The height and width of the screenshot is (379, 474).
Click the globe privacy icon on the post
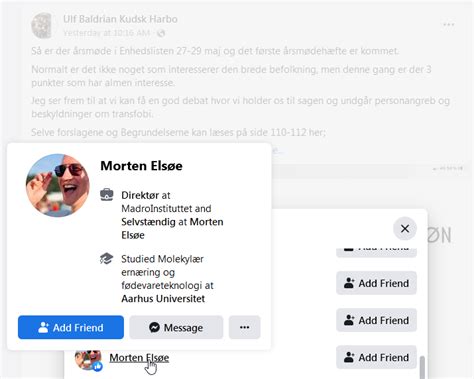[161, 33]
